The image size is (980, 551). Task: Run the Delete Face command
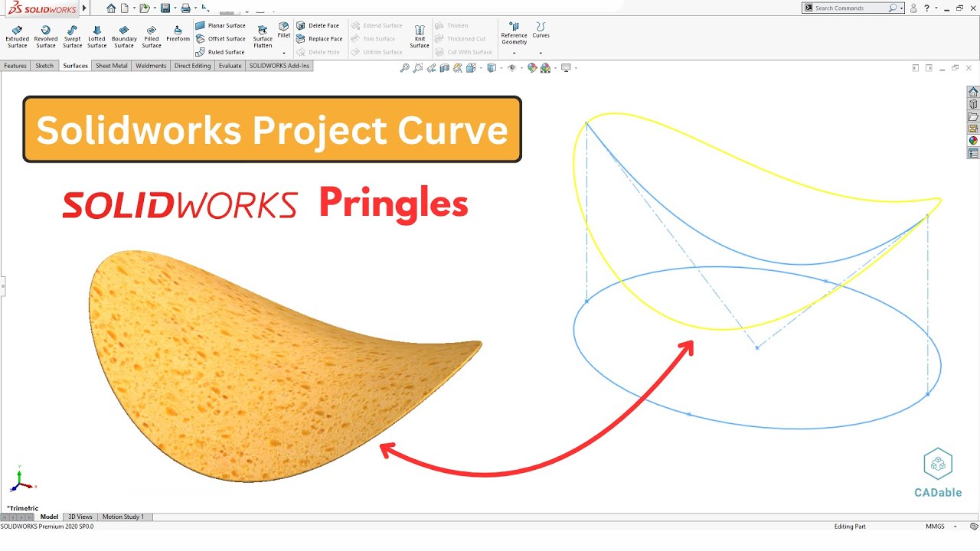click(x=318, y=25)
